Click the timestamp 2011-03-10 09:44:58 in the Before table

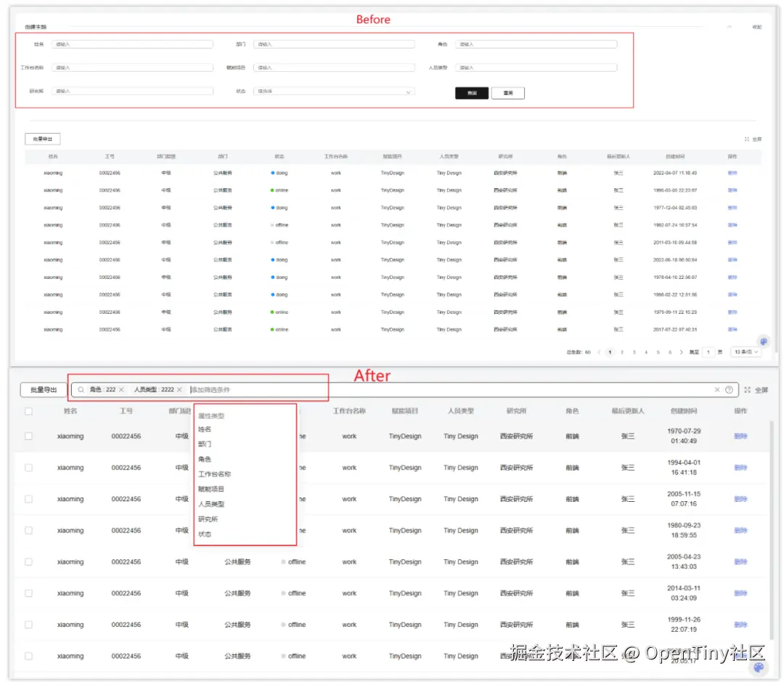[x=675, y=243]
